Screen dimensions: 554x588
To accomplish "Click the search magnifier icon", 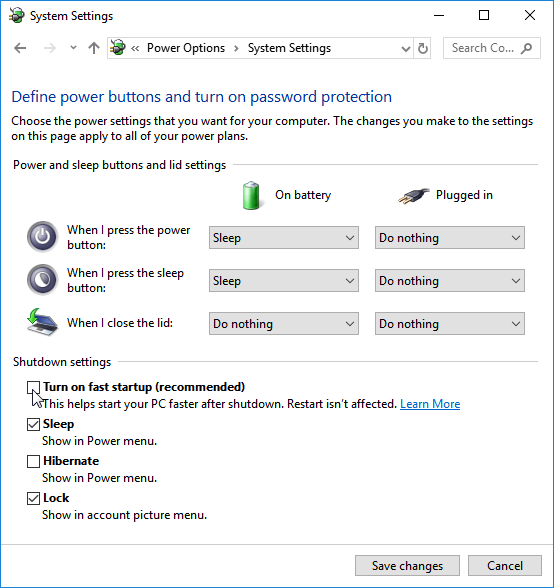I will [x=527, y=48].
